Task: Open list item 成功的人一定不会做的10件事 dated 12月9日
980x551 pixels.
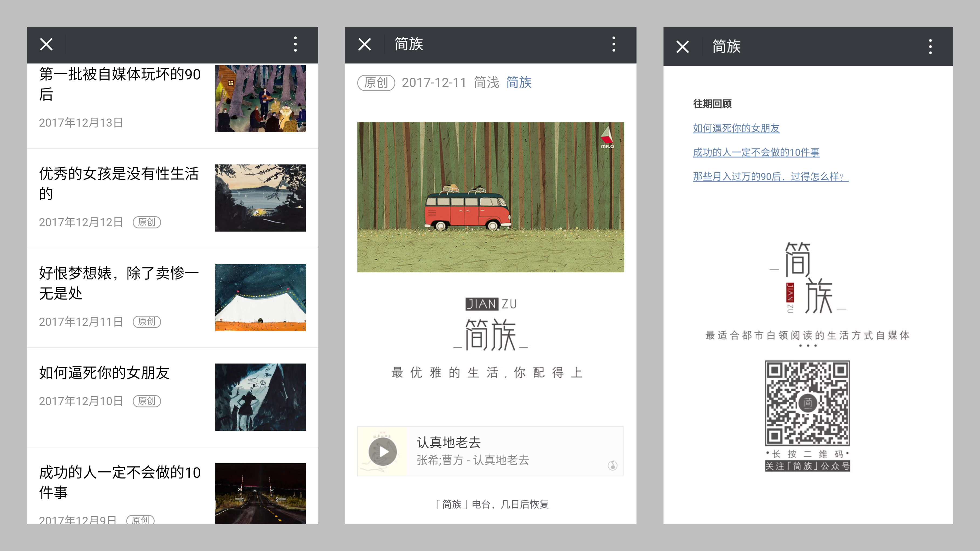Action: 172,486
